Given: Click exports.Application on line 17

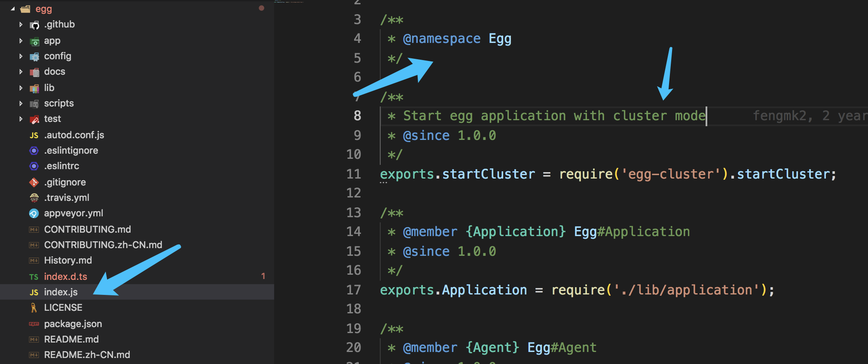Looking at the screenshot, I should click(453, 290).
